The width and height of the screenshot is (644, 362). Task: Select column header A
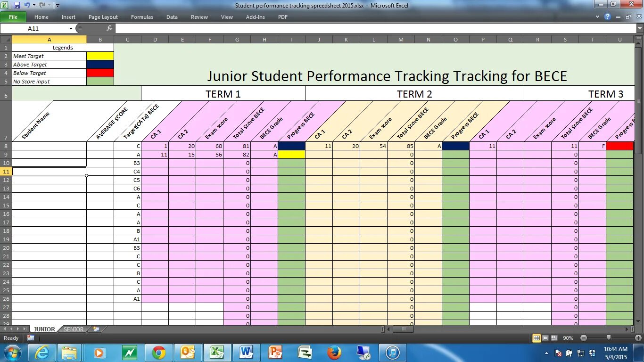(x=49, y=40)
